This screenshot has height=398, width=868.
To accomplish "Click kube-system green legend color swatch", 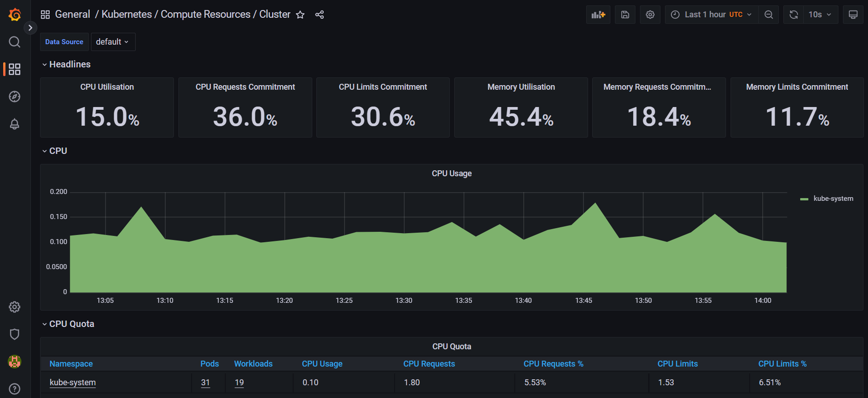I will click(x=804, y=199).
